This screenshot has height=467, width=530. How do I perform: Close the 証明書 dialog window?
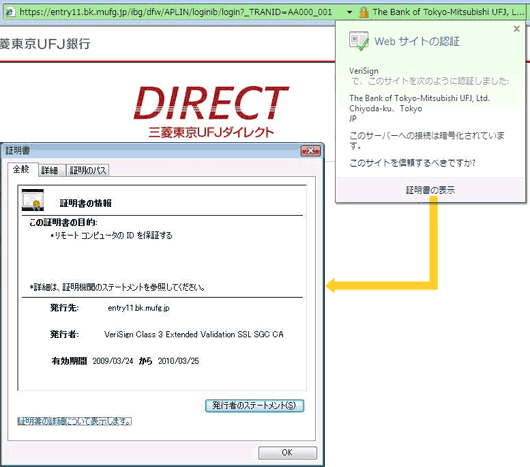[x=310, y=151]
